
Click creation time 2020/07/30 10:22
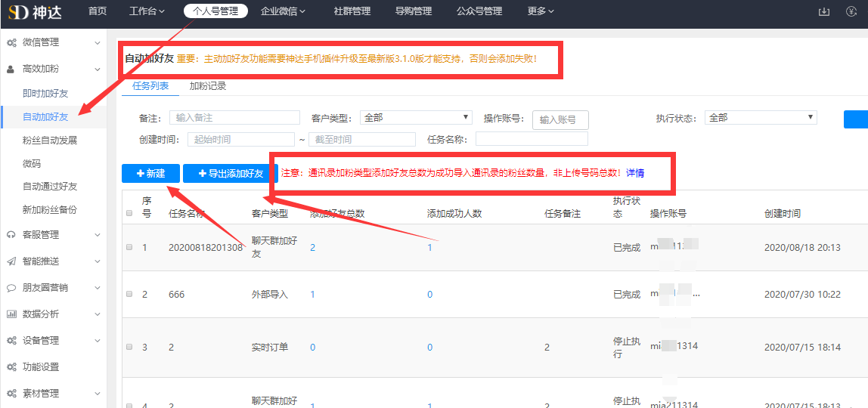pyautogui.click(x=802, y=295)
